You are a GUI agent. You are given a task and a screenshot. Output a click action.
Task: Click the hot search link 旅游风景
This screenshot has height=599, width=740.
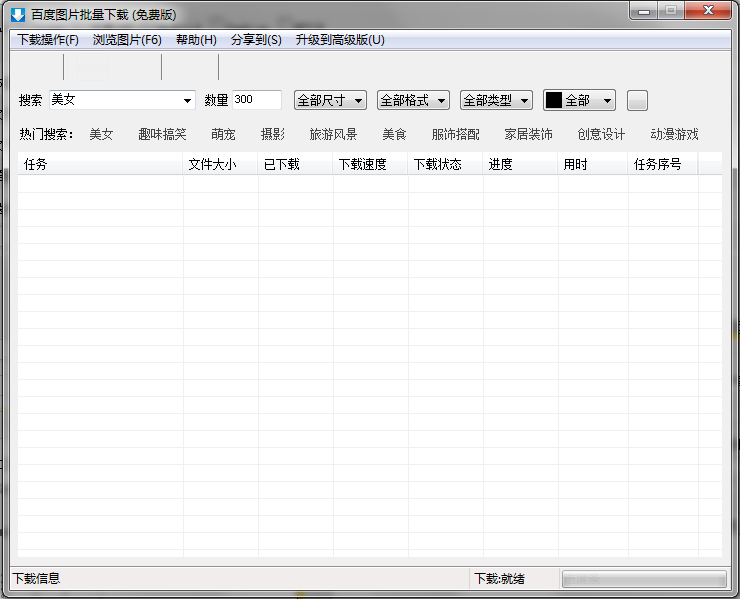[x=333, y=135]
